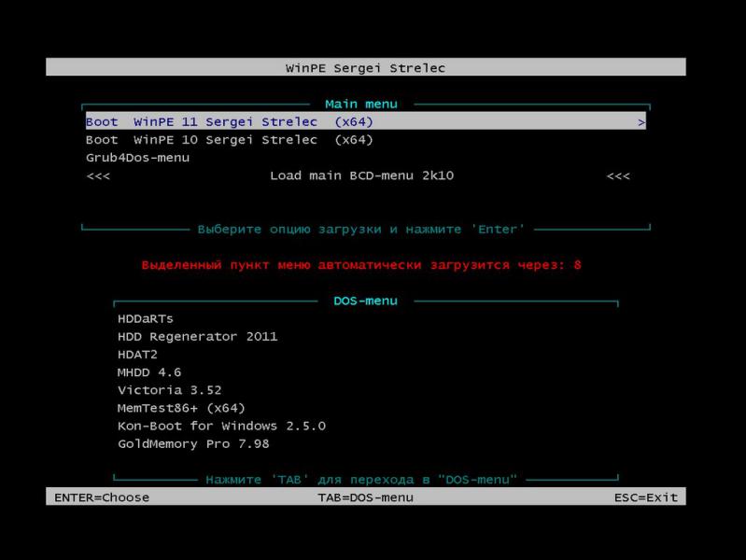746x560 pixels.
Task: Click ESC=Exit in the bottom bar
Action: pyautogui.click(x=645, y=497)
